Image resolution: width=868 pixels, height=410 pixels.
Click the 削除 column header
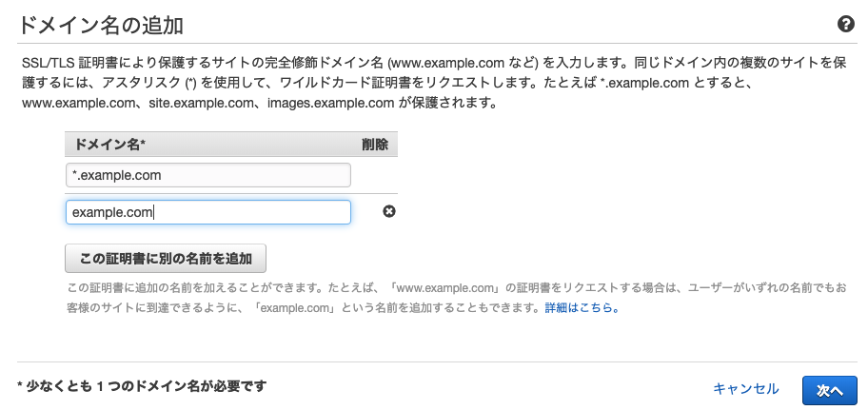click(x=375, y=145)
